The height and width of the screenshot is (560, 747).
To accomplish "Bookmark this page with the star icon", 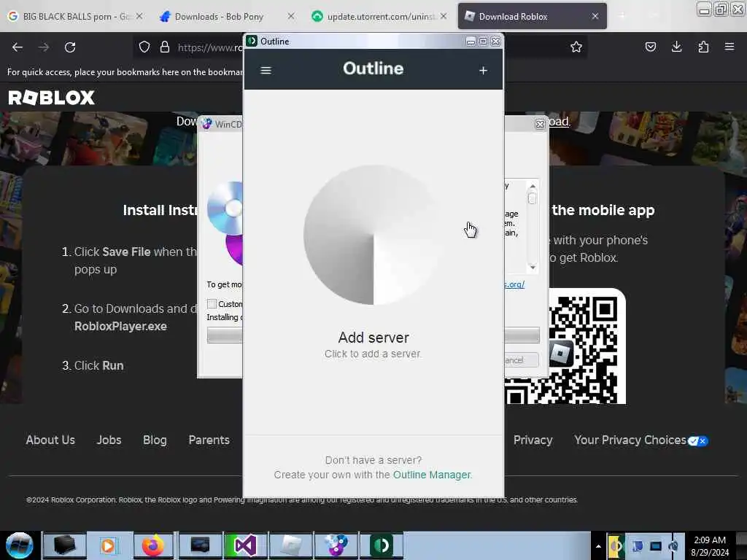I will click(x=576, y=47).
